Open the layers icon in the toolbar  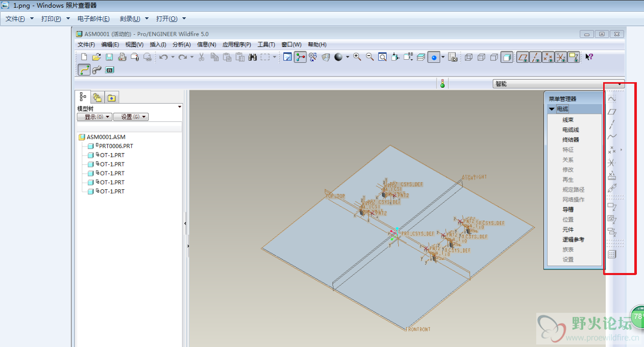pos(421,57)
